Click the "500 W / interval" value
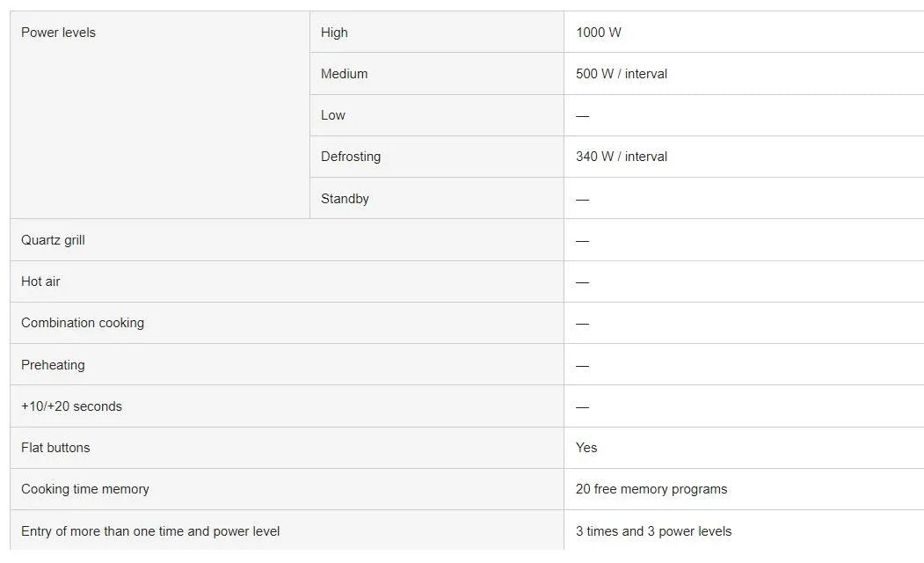Viewport: 924px width, 563px height. coord(622,74)
